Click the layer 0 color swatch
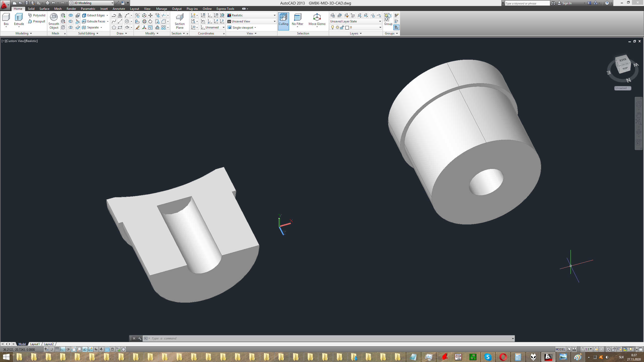644x362 pixels. [347, 27]
